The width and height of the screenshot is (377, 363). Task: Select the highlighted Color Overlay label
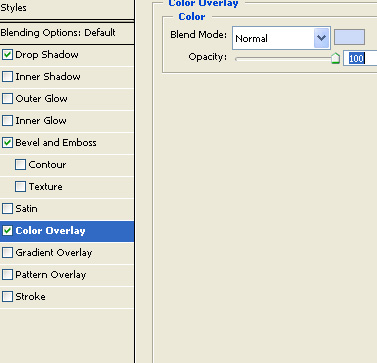tap(50, 230)
